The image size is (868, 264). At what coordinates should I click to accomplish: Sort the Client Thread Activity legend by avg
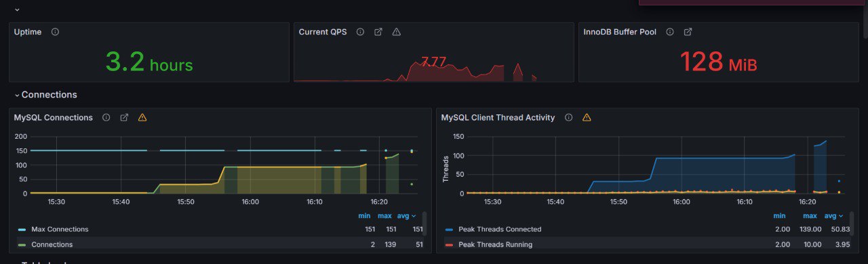[833, 216]
